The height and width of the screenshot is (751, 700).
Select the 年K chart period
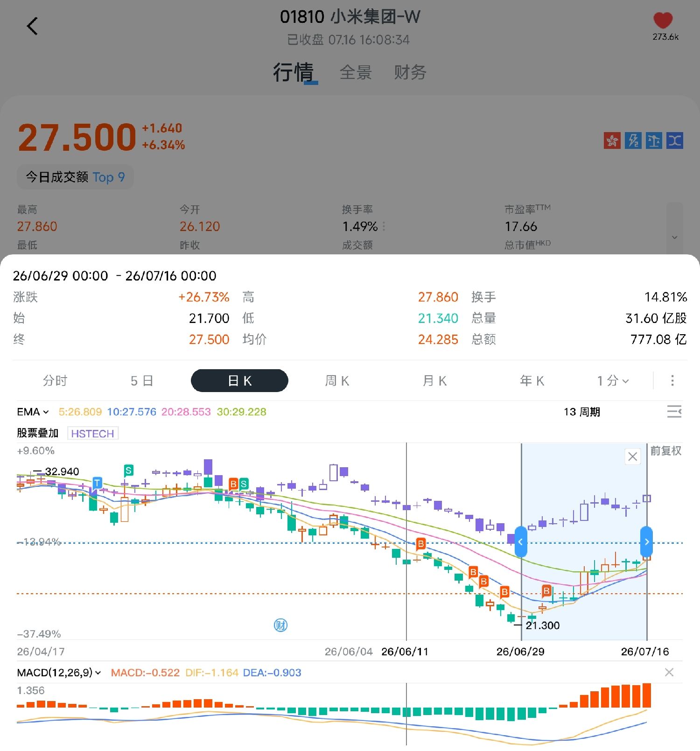(532, 381)
